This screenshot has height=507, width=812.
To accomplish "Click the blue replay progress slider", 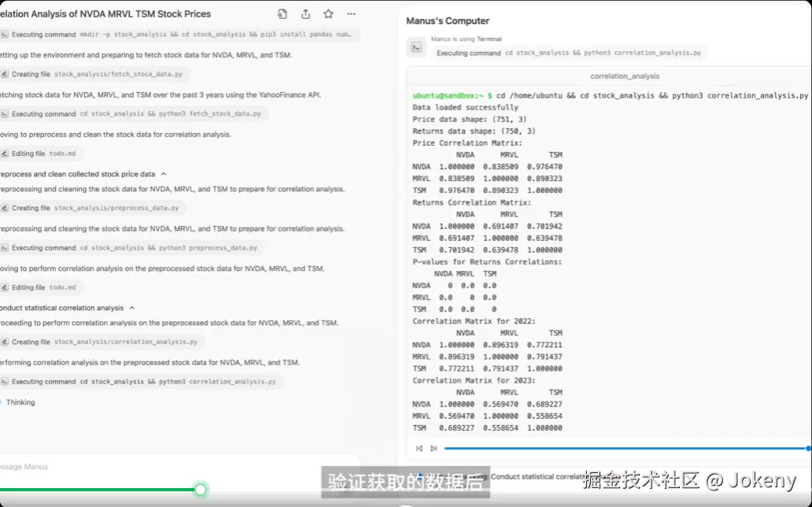I will (626, 449).
